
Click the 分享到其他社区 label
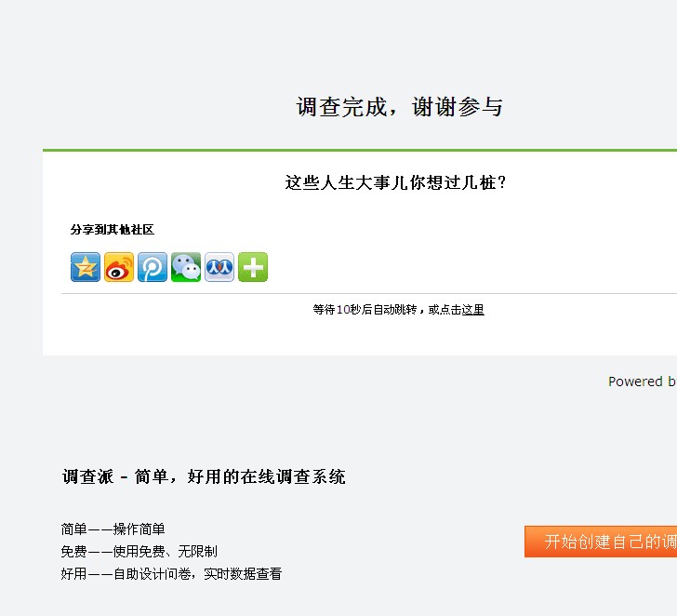point(113,230)
